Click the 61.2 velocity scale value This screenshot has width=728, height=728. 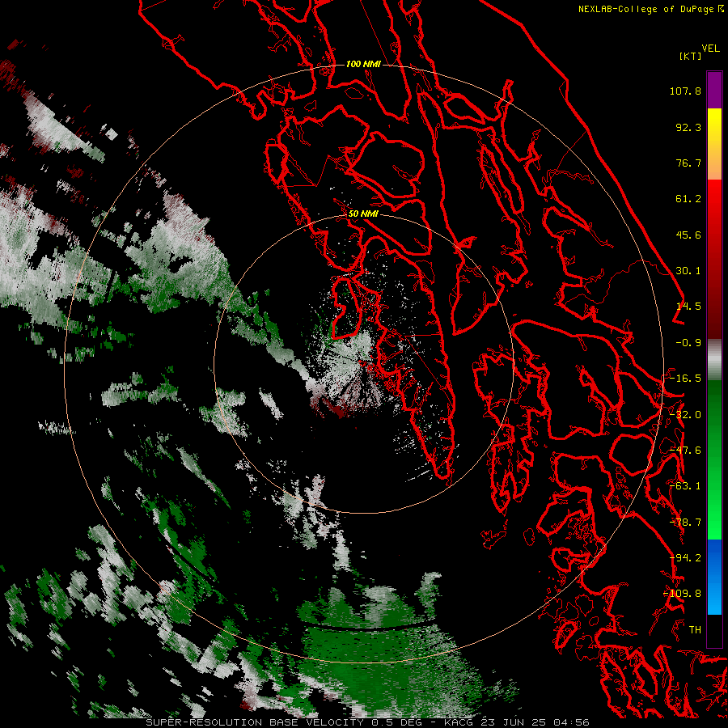tap(688, 199)
